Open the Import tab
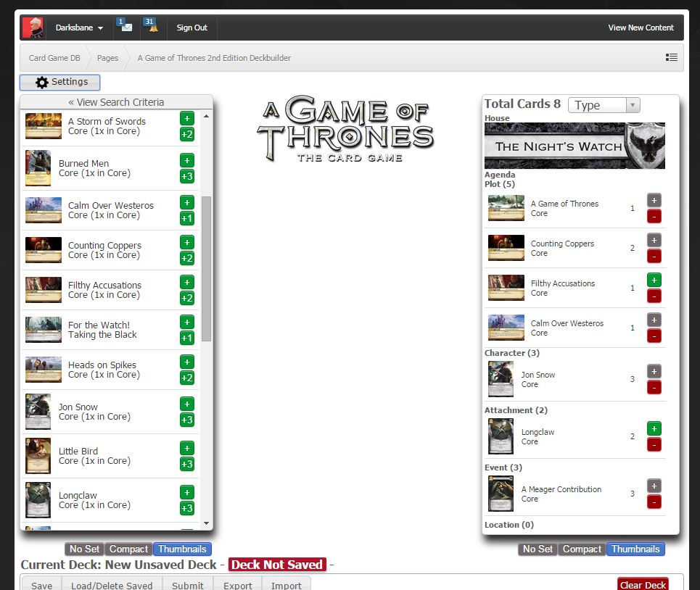 click(x=286, y=585)
